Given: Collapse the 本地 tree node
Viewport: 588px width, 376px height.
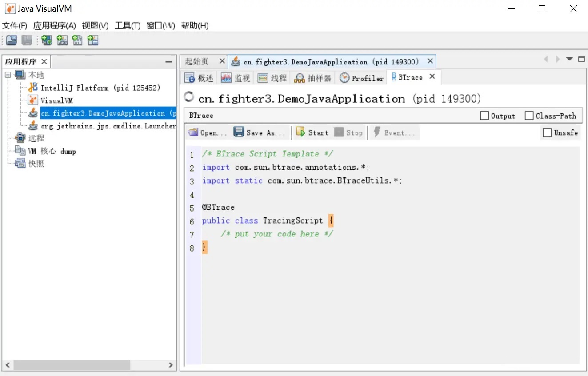Looking at the screenshot, I should 8,75.
